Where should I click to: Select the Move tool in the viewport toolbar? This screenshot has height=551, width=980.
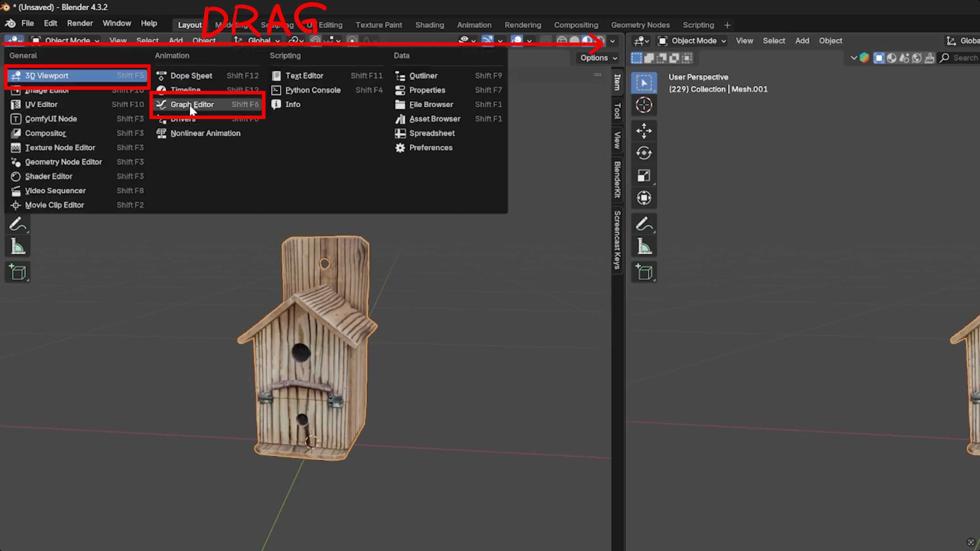coord(644,131)
